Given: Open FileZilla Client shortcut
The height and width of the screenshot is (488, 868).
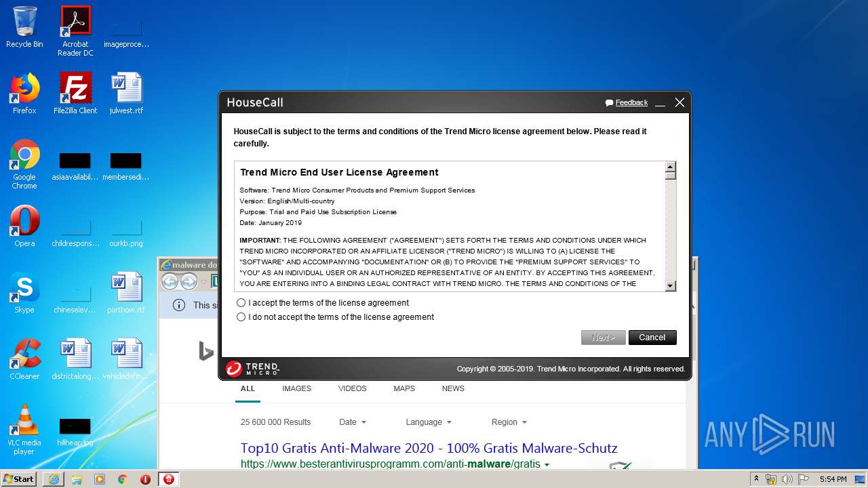Looking at the screenshot, I should click(75, 94).
